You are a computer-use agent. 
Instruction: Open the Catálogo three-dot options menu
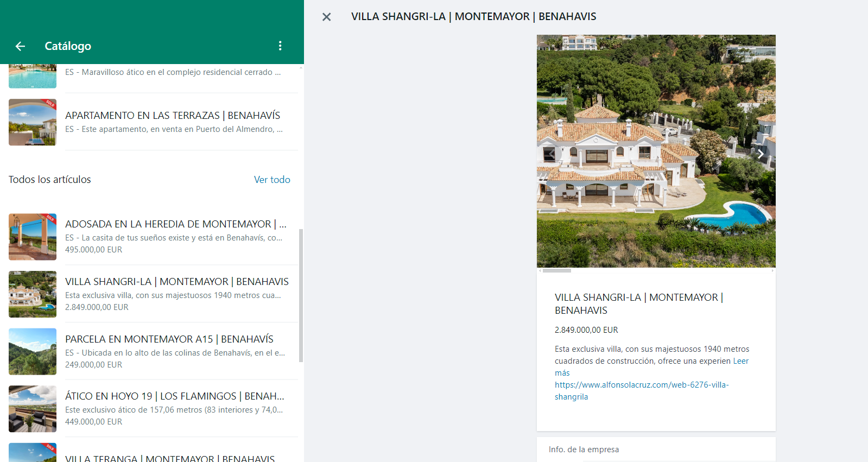click(x=280, y=46)
